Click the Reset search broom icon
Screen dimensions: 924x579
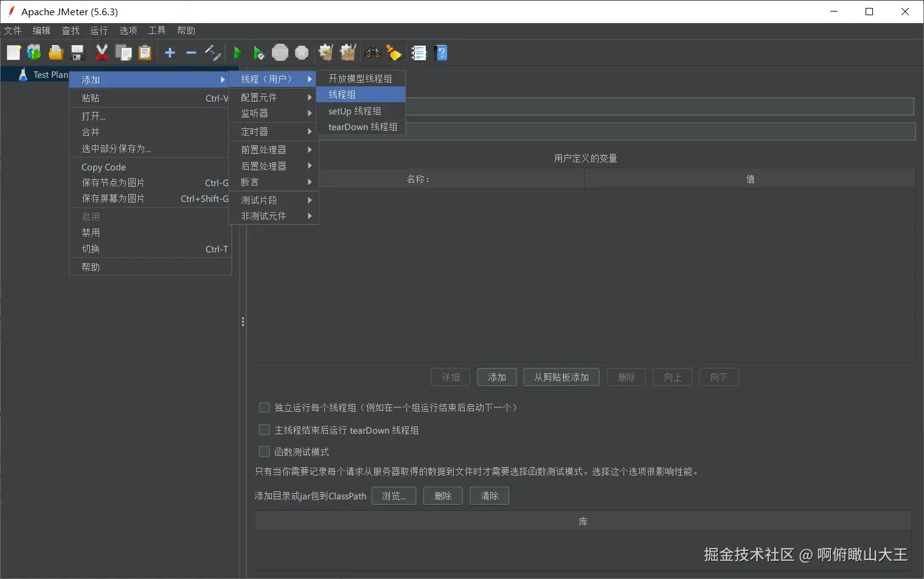(x=394, y=53)
